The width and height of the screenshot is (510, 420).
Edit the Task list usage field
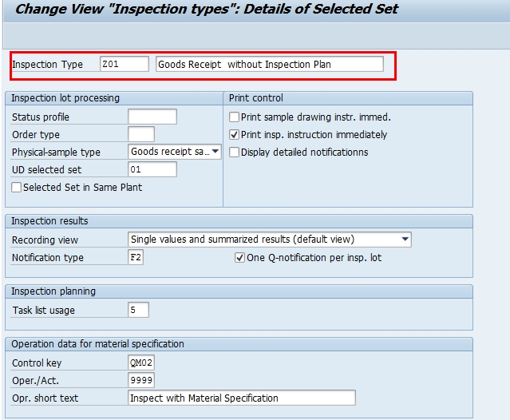(x=139, y=310)
